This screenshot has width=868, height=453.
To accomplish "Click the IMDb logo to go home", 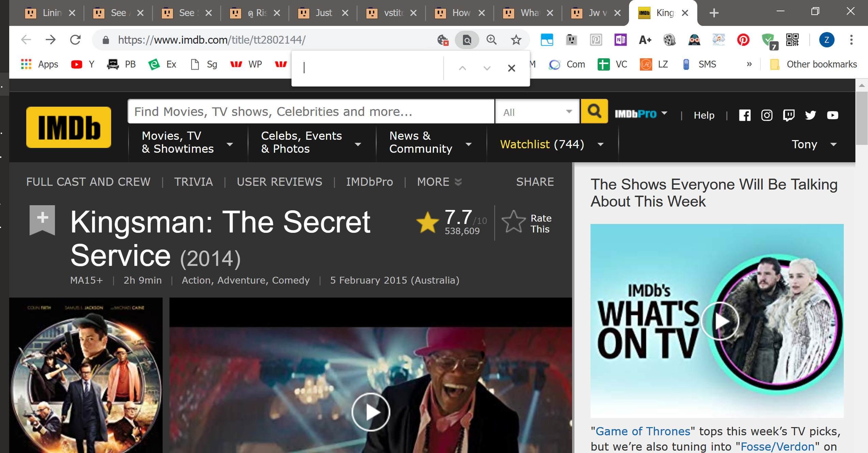I will click(x=68, y=127).
